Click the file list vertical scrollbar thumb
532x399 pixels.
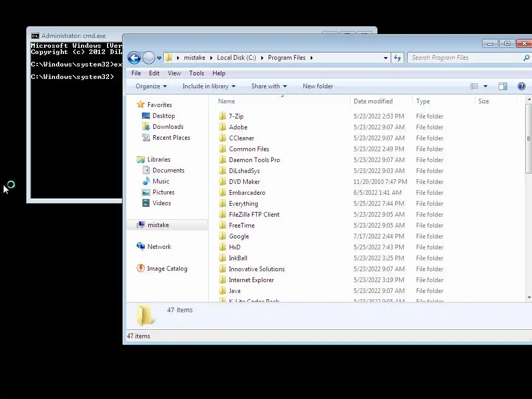[x=529, y=139]
